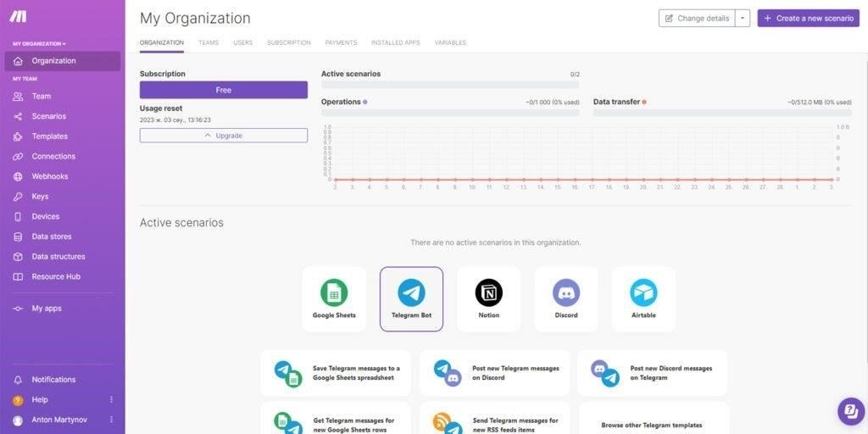
Task: Click the Data transfer orange legend dot
Action: coord(644,102)
